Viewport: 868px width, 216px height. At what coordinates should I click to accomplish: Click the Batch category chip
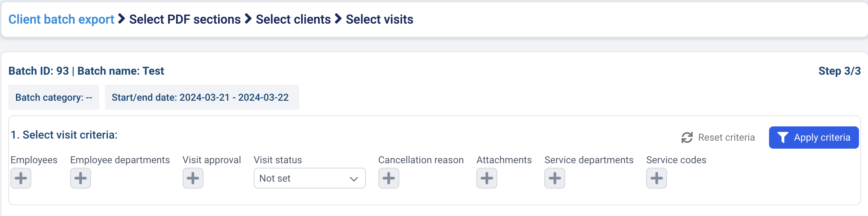point(54,98)
